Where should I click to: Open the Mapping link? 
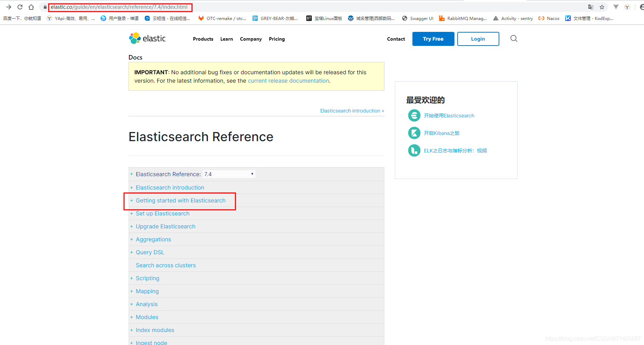147,291
